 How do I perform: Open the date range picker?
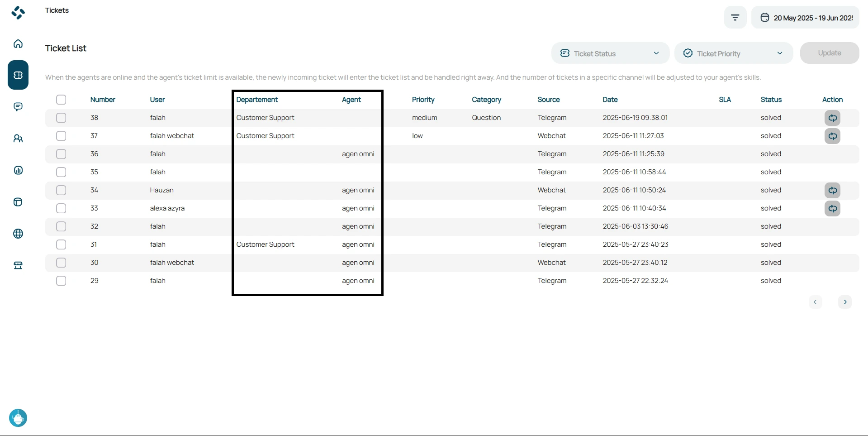click(x=805, y=18)
